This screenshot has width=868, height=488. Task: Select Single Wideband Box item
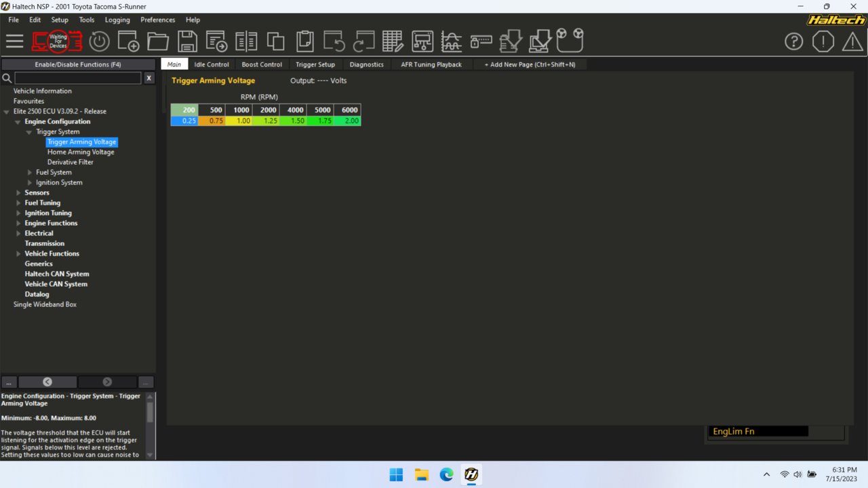tap(45, 304)
